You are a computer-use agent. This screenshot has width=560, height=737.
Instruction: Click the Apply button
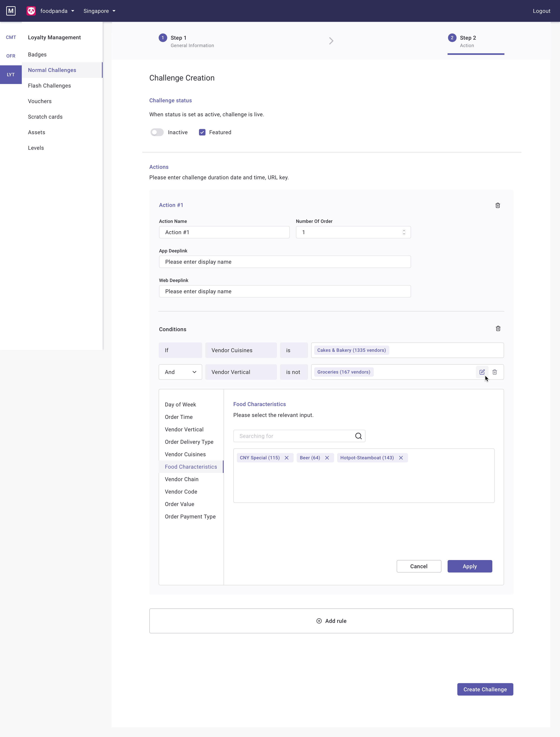[469, 566]
